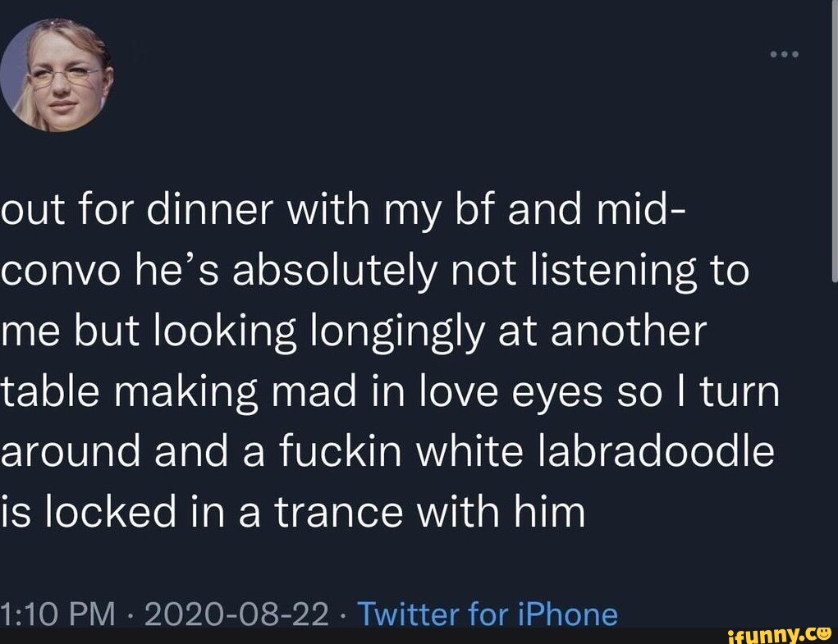Open the three-dot more options menu

[784, 57]
